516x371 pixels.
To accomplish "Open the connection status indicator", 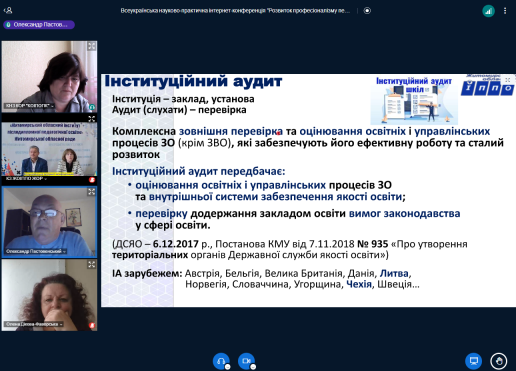I will point(488,11).
